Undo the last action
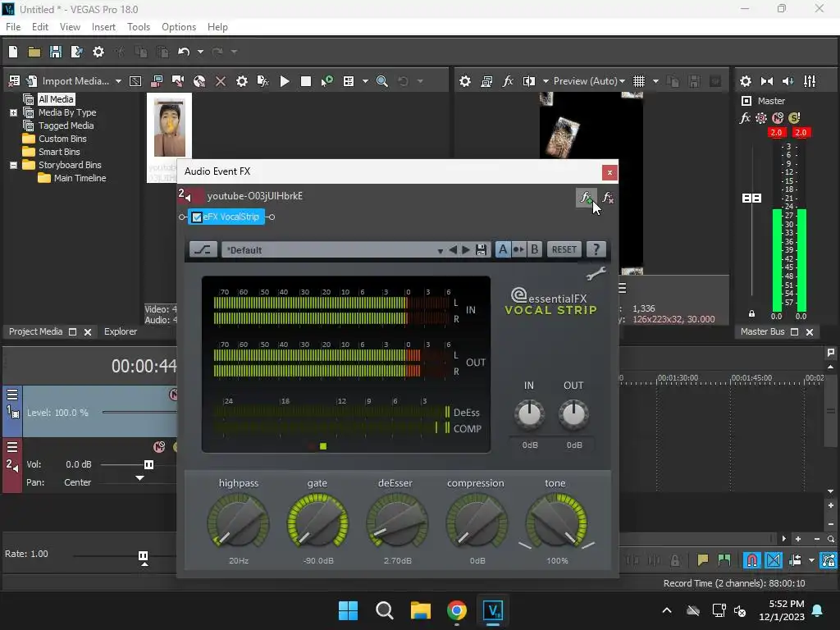The width and height of the screenshot is (840, 630). point(184,52)
